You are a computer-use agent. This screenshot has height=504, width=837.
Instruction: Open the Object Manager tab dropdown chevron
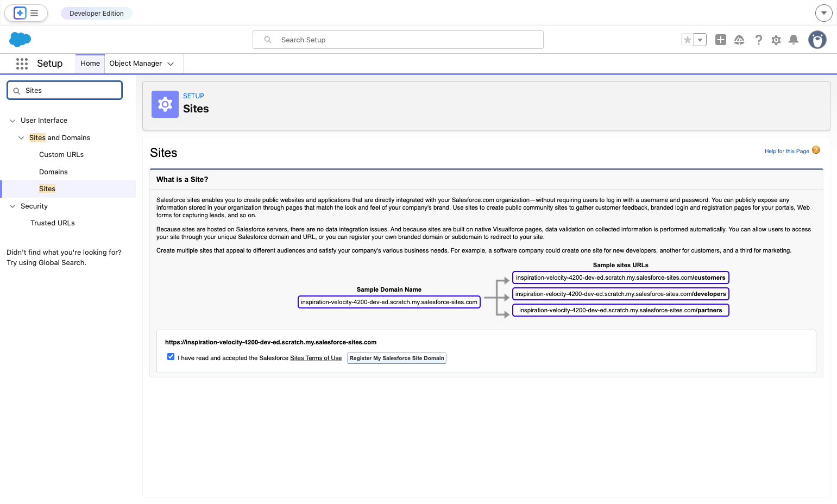click(x=171, y=64)
